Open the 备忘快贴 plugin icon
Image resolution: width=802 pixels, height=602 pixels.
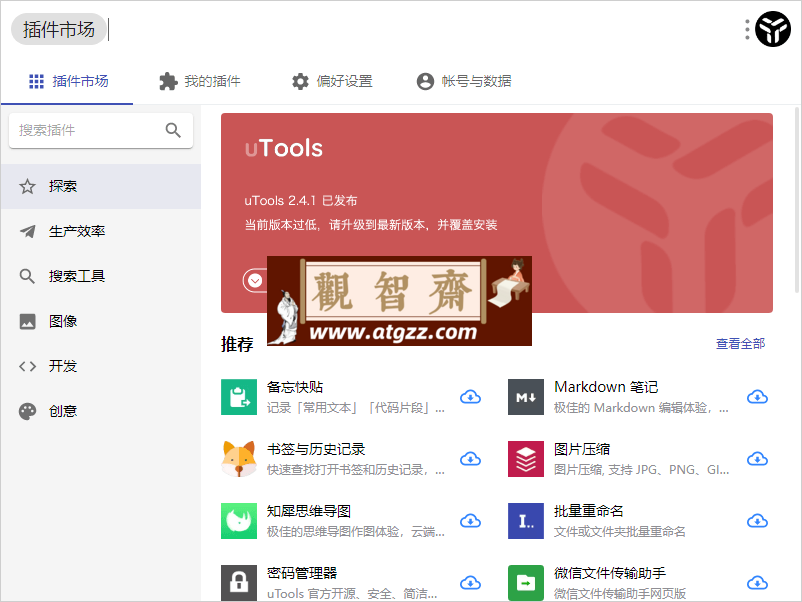click(239, 397)
